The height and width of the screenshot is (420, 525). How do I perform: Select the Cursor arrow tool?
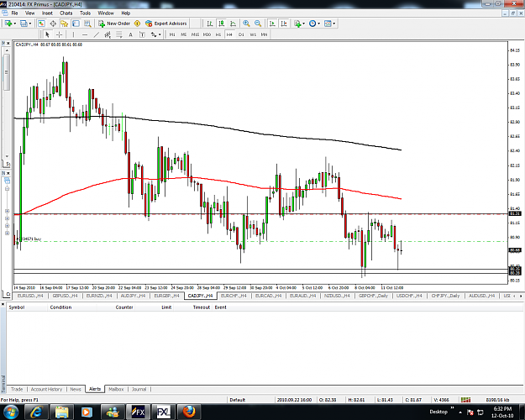(x=47, y=34)
